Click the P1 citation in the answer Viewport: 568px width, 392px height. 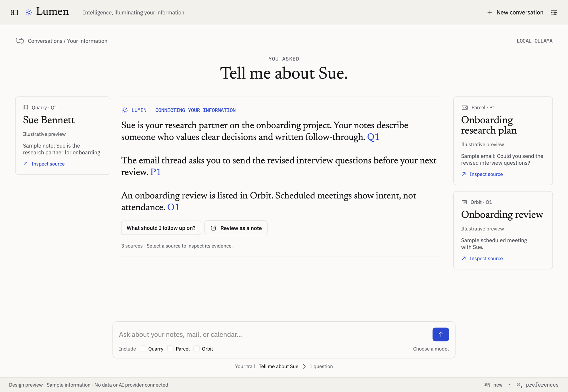pyautogui.click(x=156, y=172)
